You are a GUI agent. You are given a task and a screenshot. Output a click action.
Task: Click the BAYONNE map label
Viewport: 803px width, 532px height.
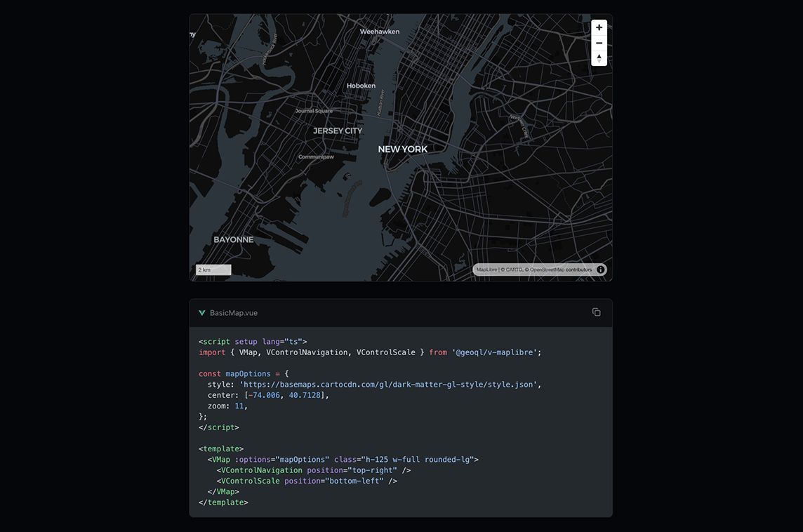(233, 239)
